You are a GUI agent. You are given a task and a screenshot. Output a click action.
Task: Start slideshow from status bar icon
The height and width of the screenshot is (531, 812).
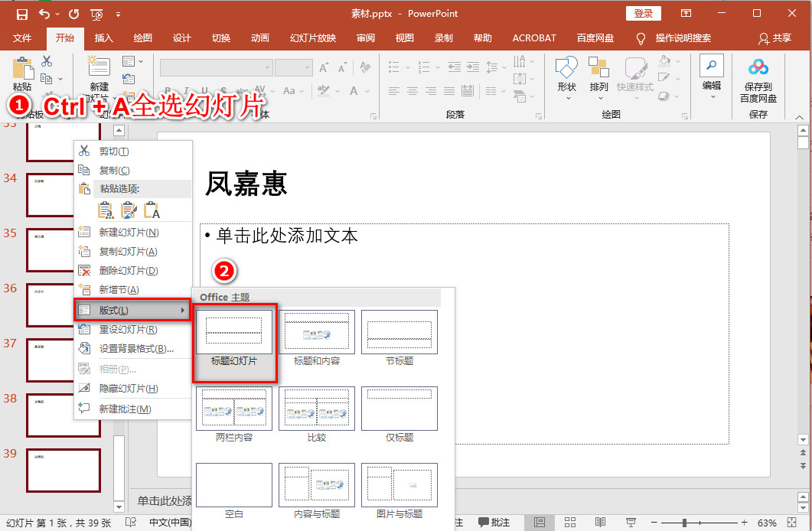(x=631, y=523)
